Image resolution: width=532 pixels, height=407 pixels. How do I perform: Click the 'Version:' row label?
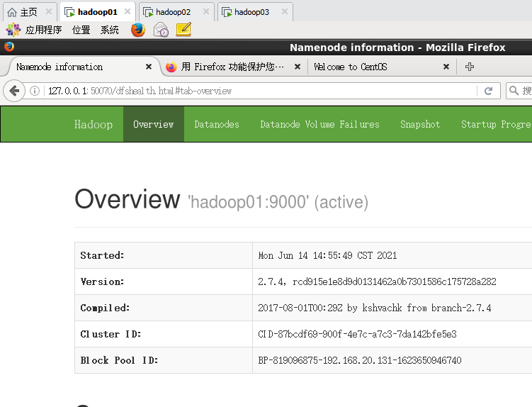102,281
